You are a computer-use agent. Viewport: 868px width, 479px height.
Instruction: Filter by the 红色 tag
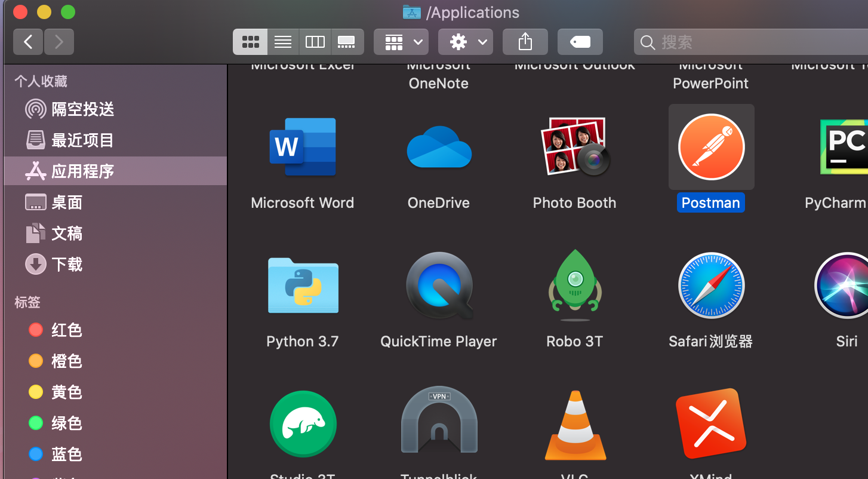pos(115,330)
